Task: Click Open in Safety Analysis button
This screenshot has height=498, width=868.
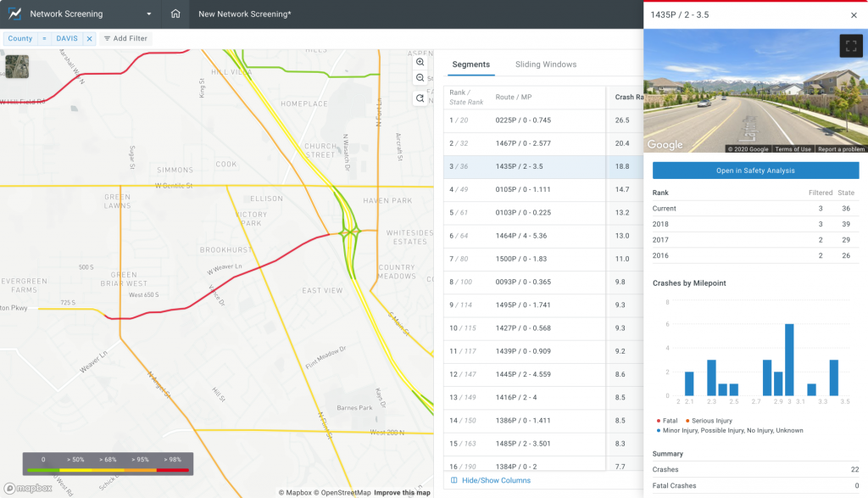Action: pyautogui.click(x=755, y=171)
